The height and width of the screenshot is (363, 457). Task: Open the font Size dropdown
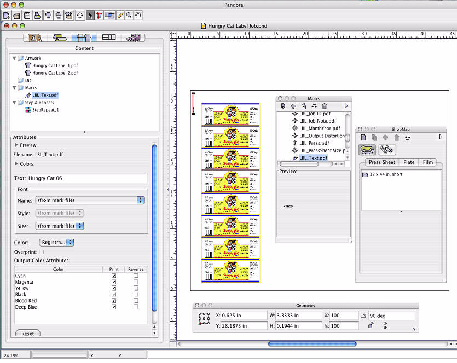tap(60, 226)
